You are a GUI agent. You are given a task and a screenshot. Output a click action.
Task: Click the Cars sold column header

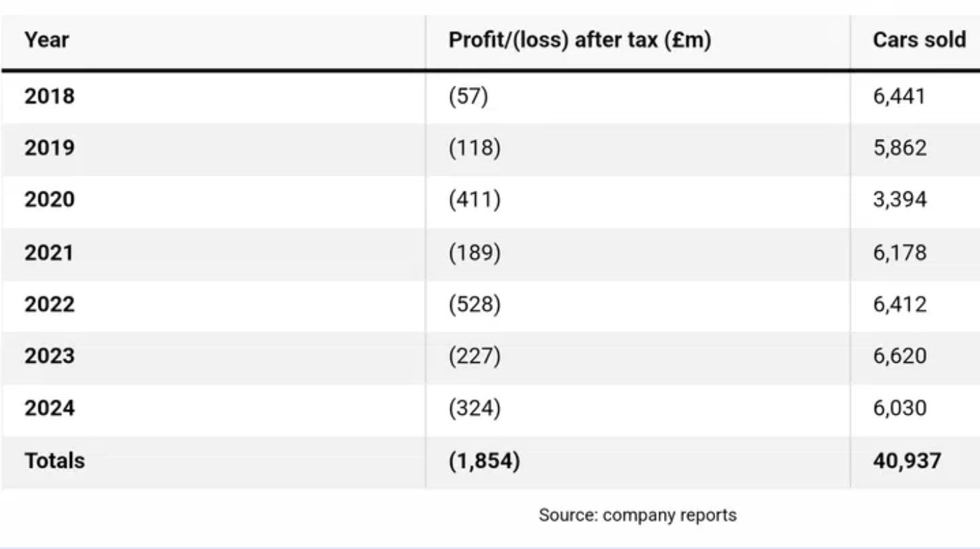click(919, 40)
